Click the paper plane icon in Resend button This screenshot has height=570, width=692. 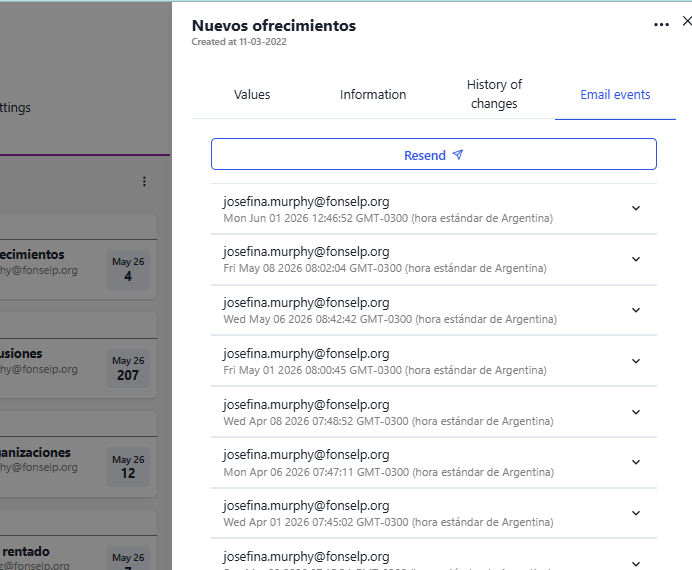[x=458, y=154]
